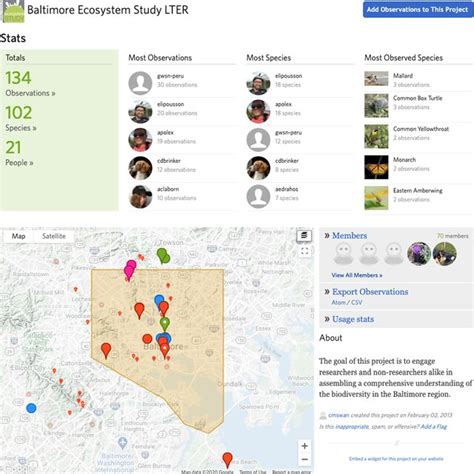Click the red marker at the map's bottom edge
Image resolution: width=474 pixels, height=474 pixels.
coord(227,460)
